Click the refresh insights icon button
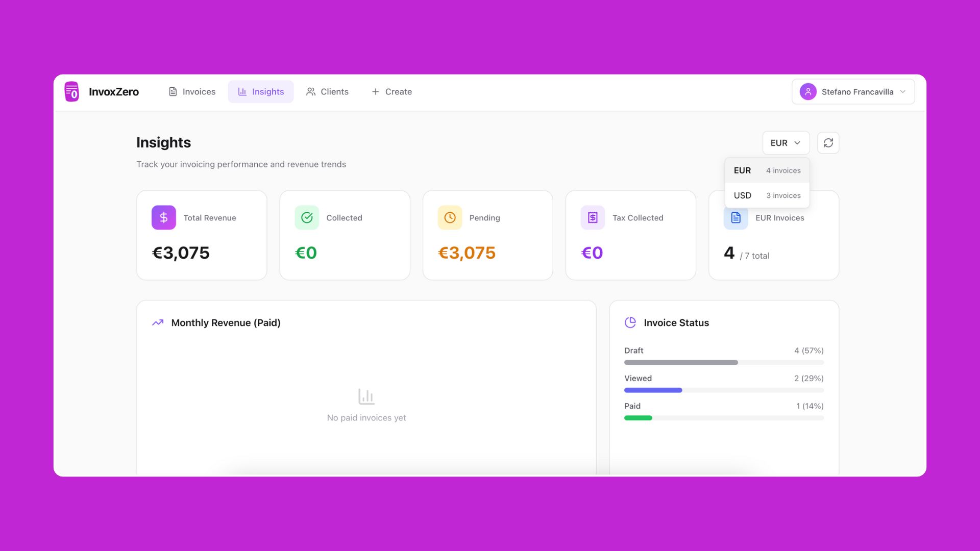Viewport: 980px width, 551px height. 828,143
